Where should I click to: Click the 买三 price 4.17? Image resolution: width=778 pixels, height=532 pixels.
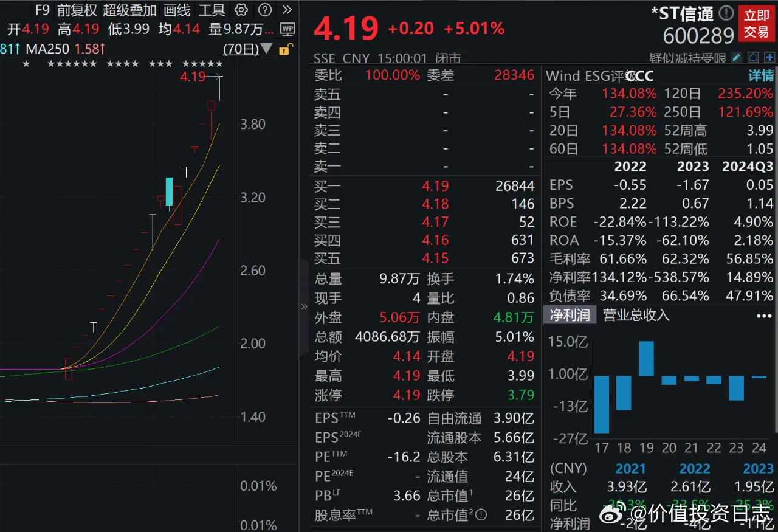[435, 223]
